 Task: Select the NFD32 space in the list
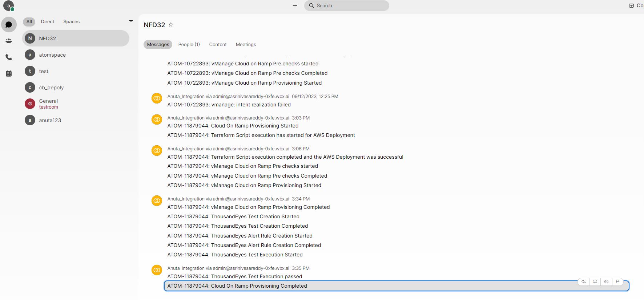[x=76, y=38]
